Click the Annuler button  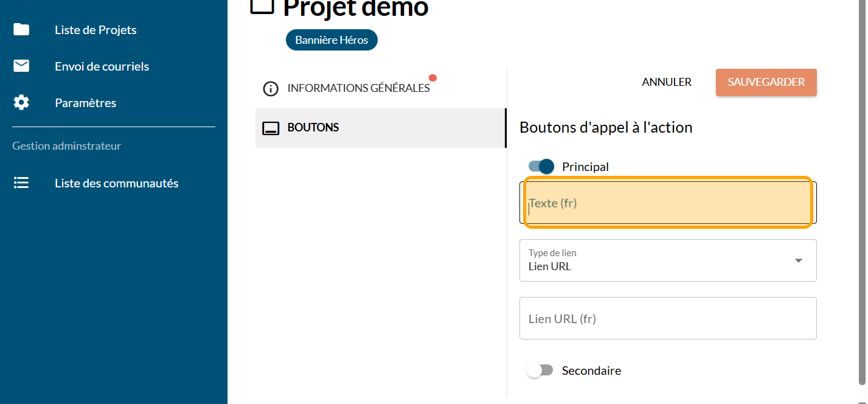point(667,82)
